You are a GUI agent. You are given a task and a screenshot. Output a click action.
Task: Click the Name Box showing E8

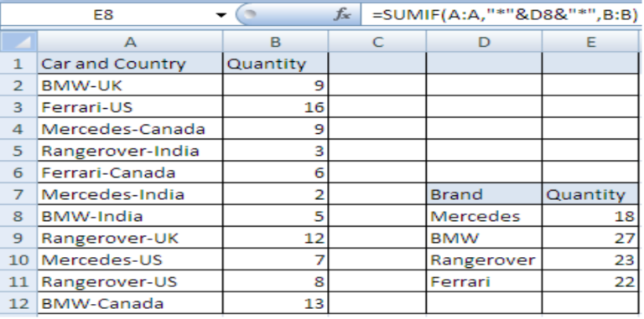coord(107,15)
